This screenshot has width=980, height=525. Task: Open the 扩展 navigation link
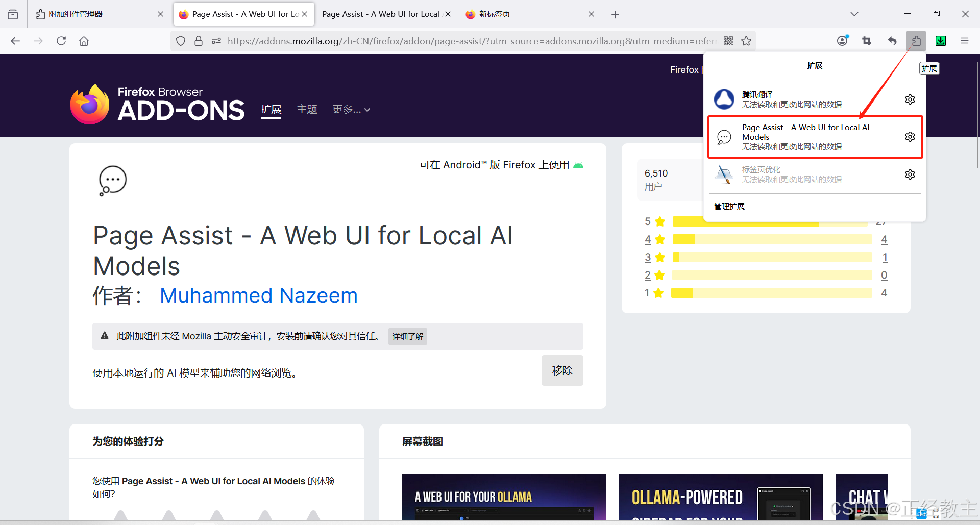click(x=271, y=110)
